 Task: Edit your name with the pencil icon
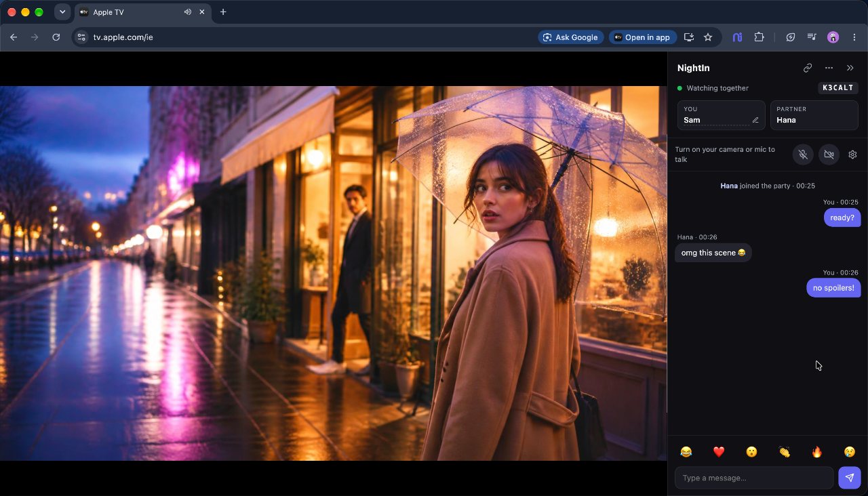[x=755, y=120]
